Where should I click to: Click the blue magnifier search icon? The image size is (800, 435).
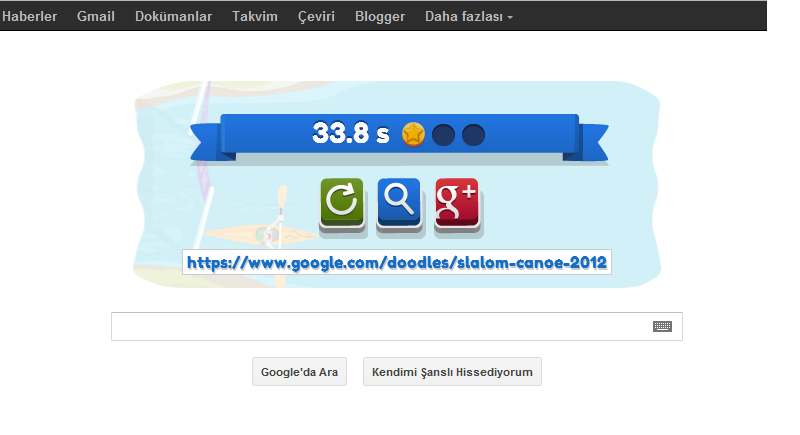(399, 203)
